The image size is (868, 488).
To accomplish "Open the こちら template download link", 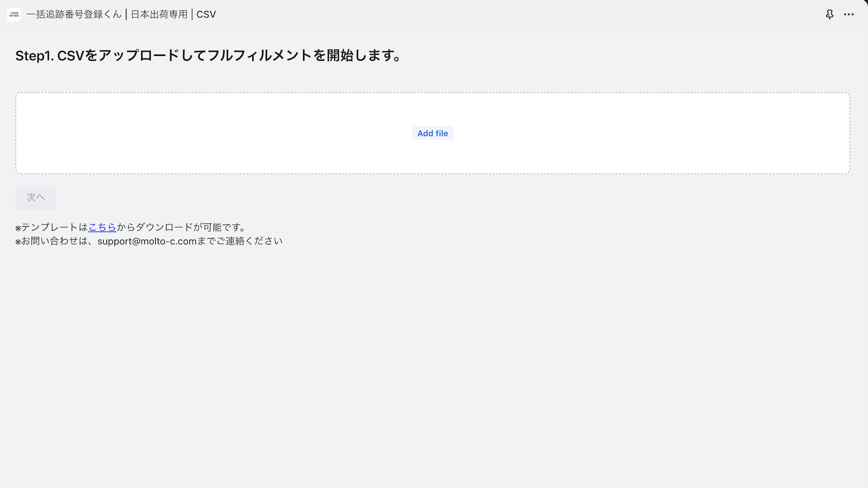I will coord(103,227).
